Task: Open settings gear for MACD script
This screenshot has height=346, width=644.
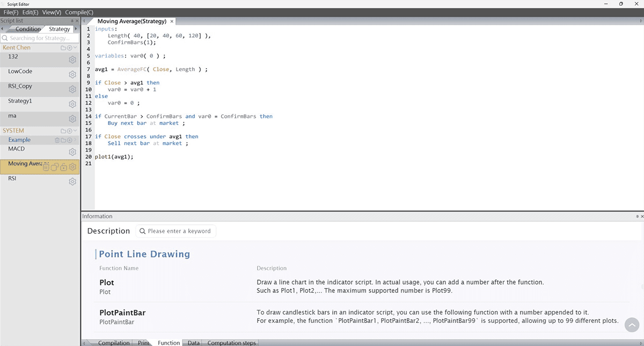Action: pos(72,152)
